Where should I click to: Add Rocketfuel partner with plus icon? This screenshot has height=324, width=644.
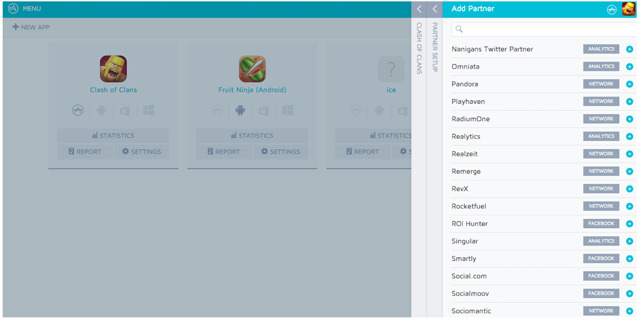tap(629, 206)
